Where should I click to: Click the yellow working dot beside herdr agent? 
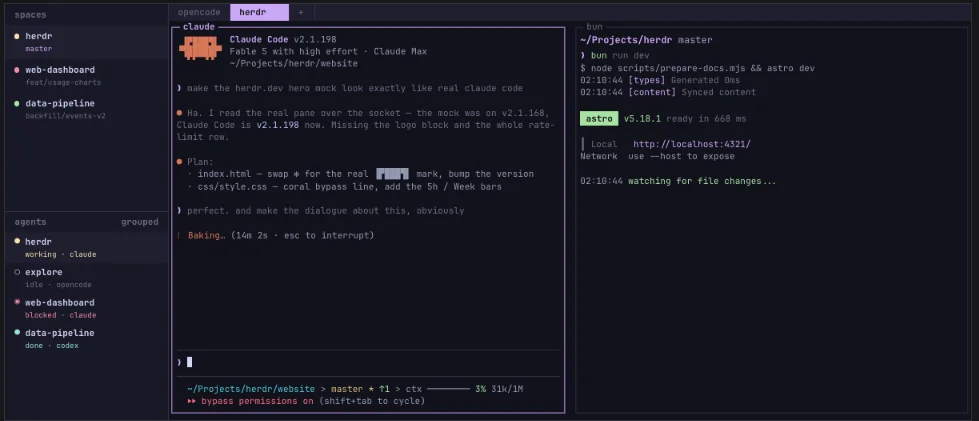pyautogui.click(x=17, y=242)
